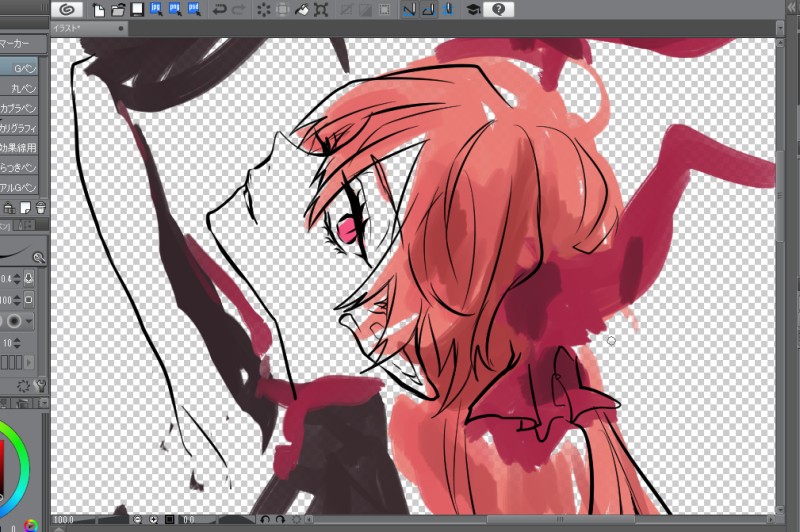Adjust the stabilization 10 stepper
Image resolution: width=800 pixels, height=532 pixels.
[x=17, y=343]
